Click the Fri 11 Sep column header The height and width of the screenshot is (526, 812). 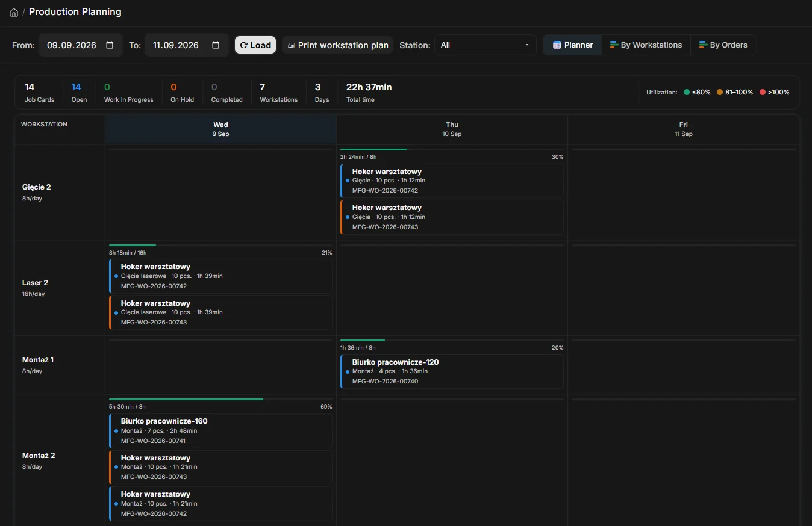coord(683,129)
